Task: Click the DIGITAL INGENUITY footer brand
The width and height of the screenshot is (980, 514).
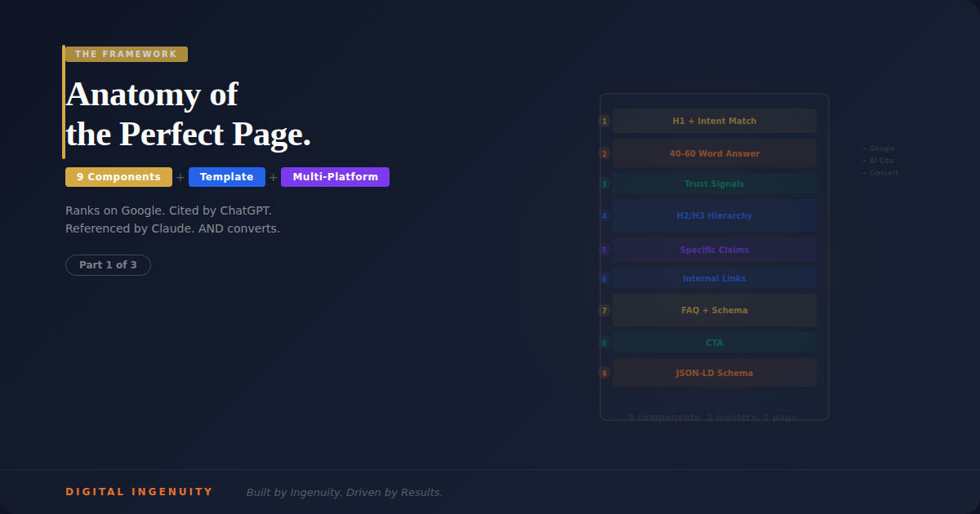Action: click(x=139, y=491)
